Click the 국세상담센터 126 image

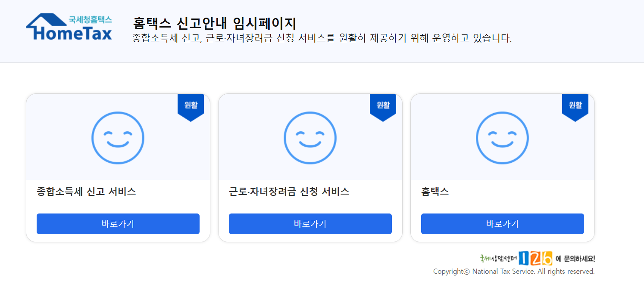point(538,258)
